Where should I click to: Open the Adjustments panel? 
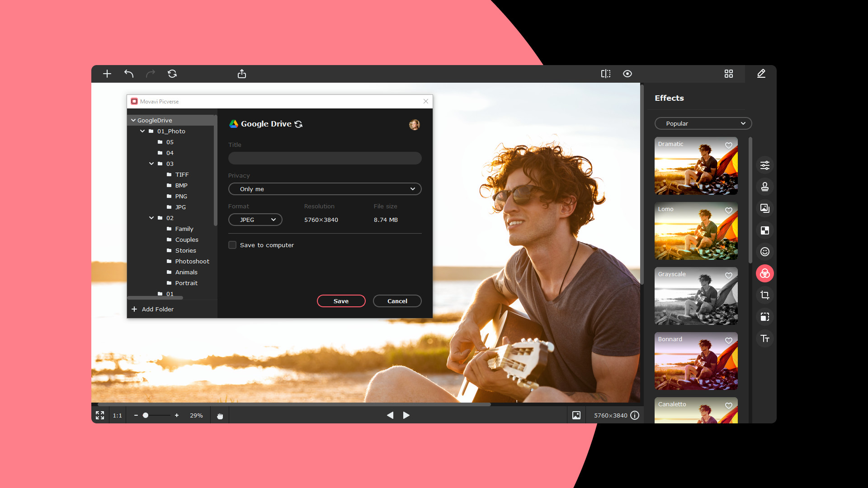(765, 165)
